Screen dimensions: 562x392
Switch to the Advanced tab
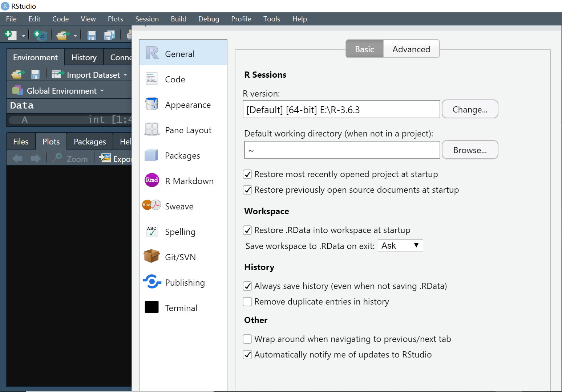click(411, 49)
